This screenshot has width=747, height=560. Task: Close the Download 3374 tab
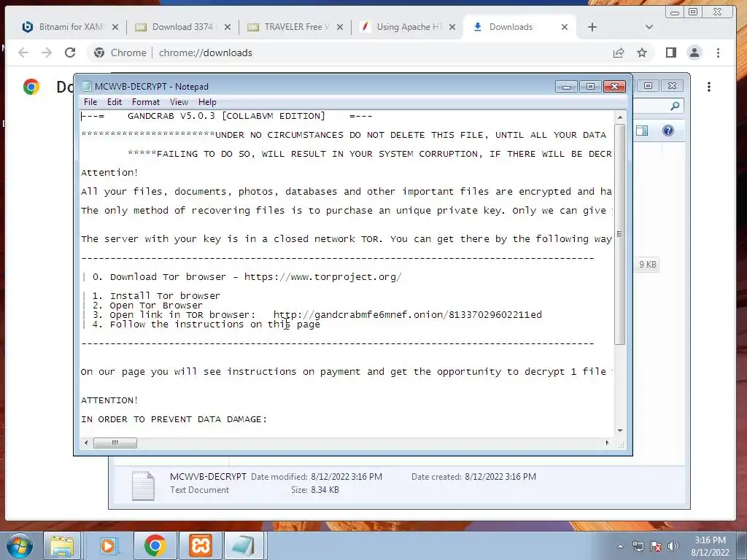pyautogui.click(x=228, y=27)
